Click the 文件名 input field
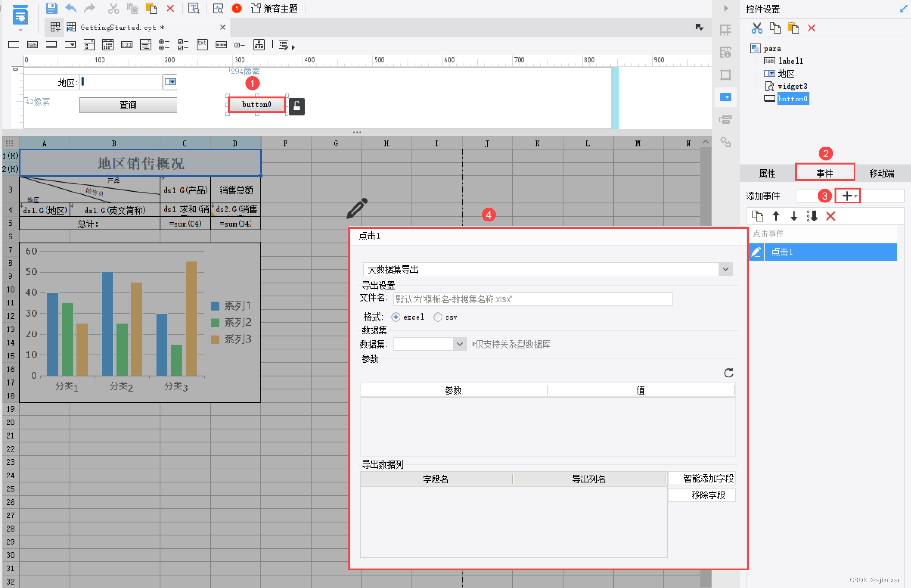911x588 pixels. point(532,299)
